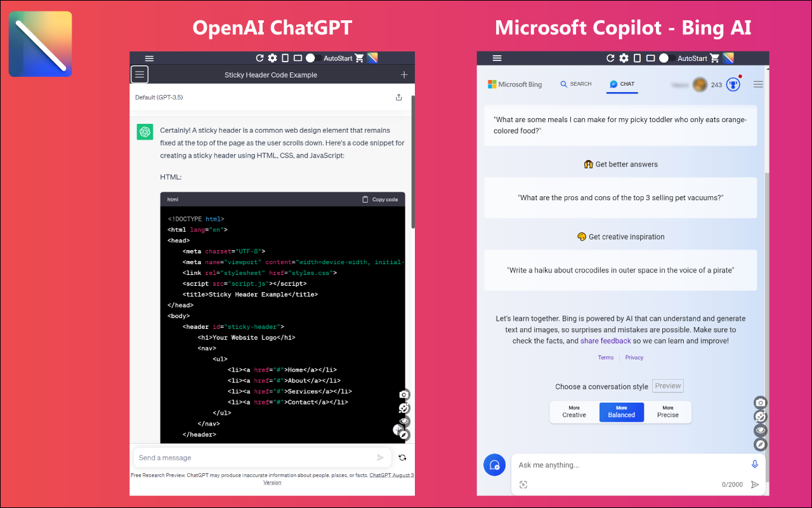Open the compass tool beside the Copilot chat
This screenshot has width=812, height=508.
pos(760,444)
